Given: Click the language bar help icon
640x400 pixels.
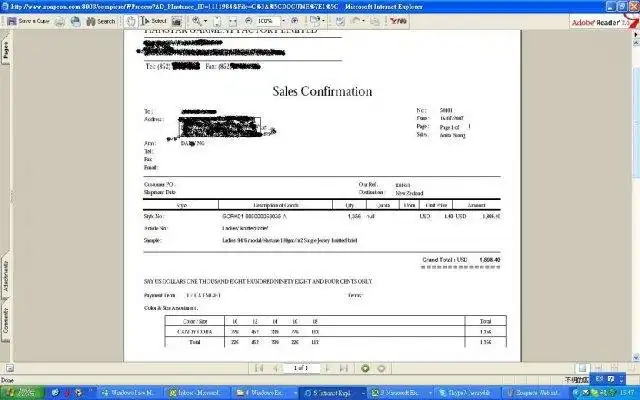Looking at the screenshot, I should pos(611,379).
